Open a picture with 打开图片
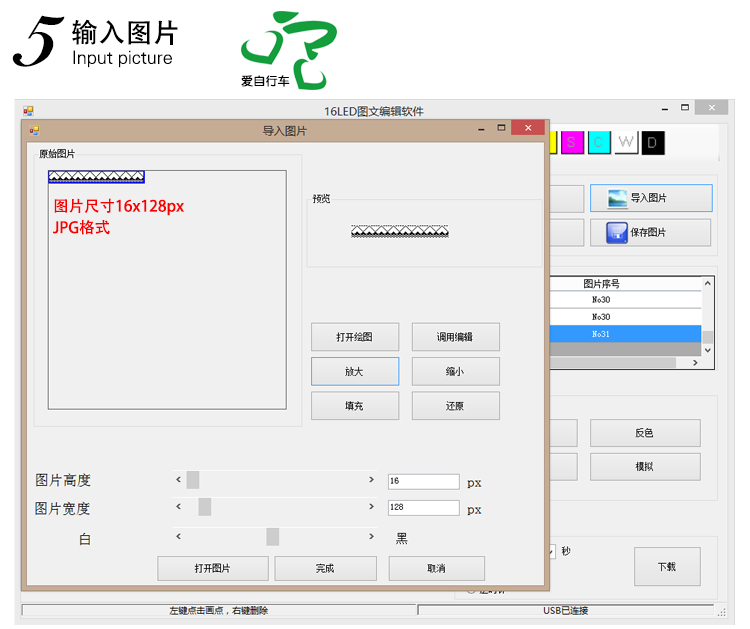 point(212,568)
